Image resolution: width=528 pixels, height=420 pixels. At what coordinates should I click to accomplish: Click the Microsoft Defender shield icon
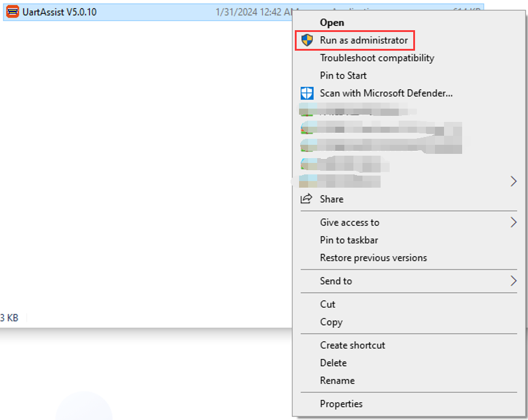307,93
